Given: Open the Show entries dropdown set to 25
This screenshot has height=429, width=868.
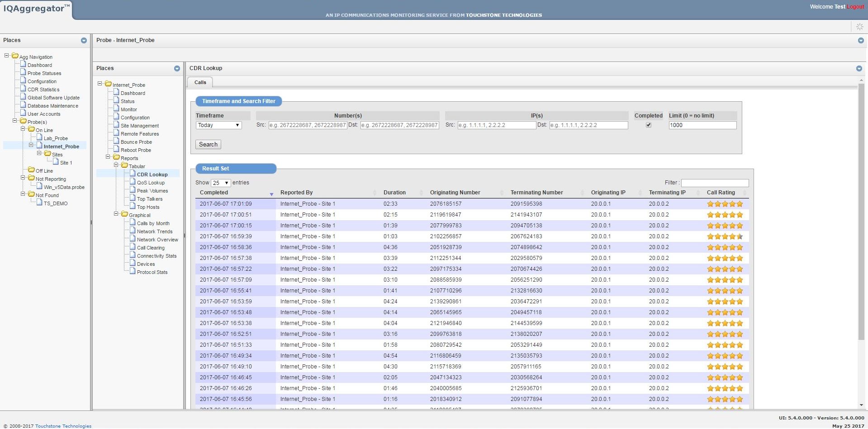Looking at the screenshot, I should pyautogui.click(x=221, y=183).
